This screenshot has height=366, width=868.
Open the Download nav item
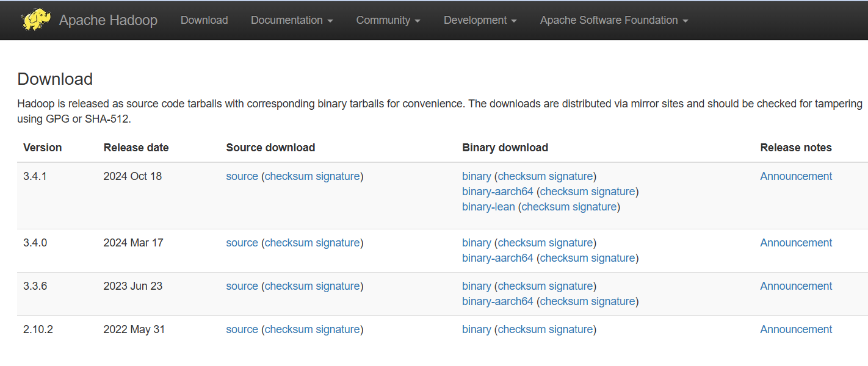click(x=204, y=20)
